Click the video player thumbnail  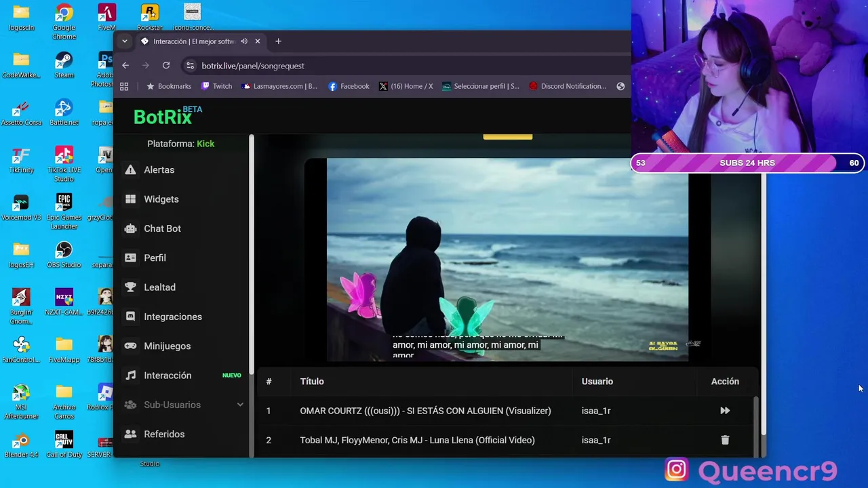507,260
